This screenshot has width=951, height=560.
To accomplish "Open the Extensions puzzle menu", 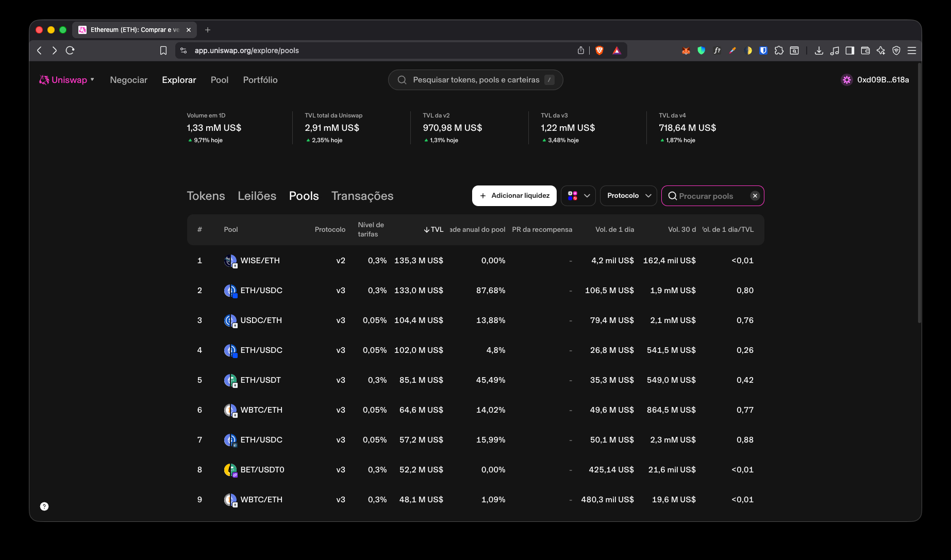I will (779, 50).
